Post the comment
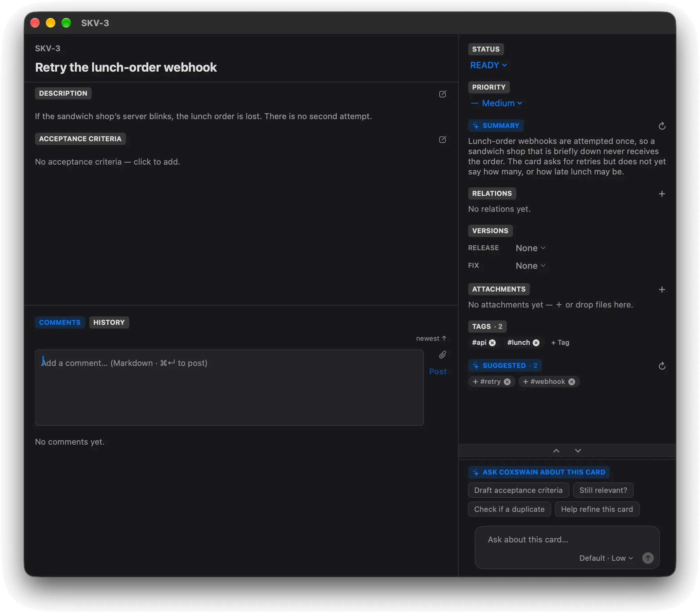Image resolution: width=700 pixels, height=613 pixels. click(x=438, y=371)
